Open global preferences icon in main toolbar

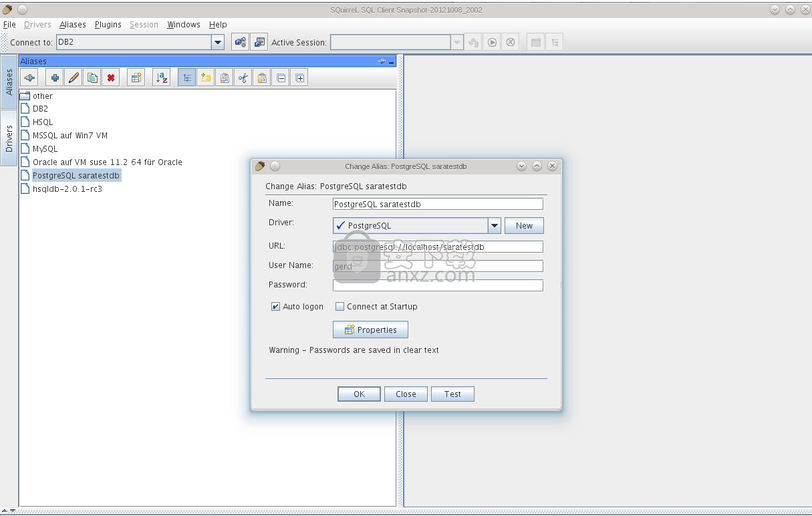pos(240,42)
